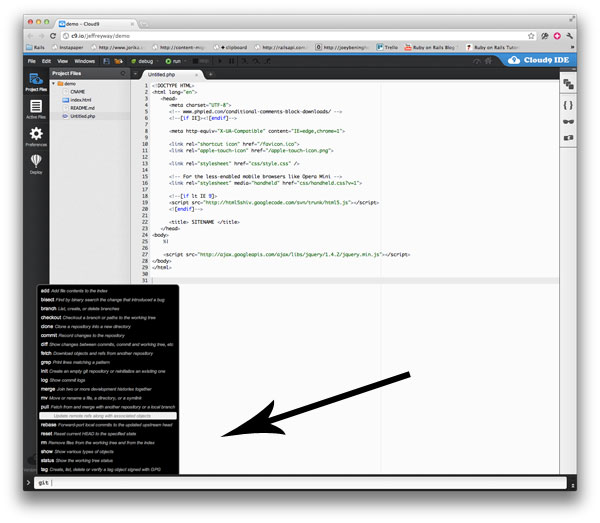
Task: Click the git command input field
Action: click(x=300, y=483)
